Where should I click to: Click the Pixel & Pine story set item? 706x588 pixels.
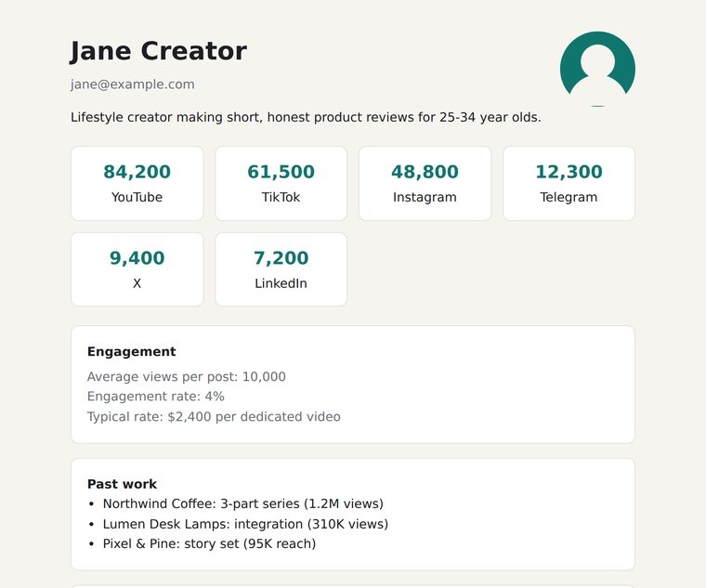click(209, 544)
